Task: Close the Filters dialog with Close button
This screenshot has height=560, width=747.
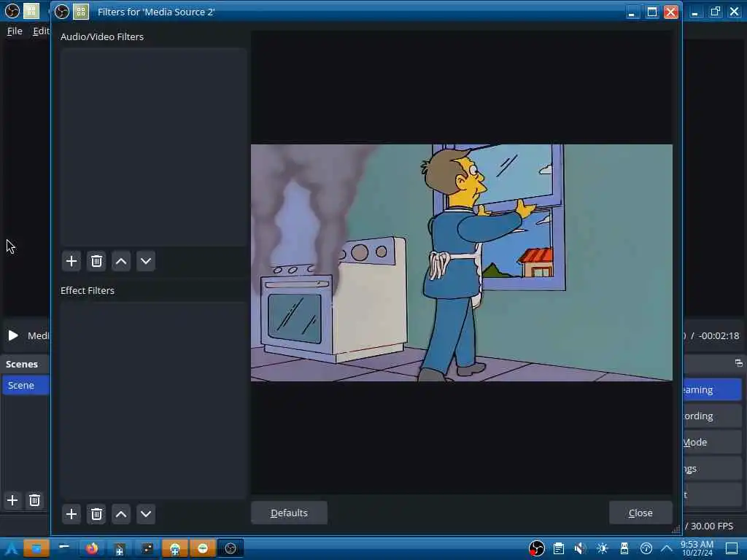Action: pos(640,513)
